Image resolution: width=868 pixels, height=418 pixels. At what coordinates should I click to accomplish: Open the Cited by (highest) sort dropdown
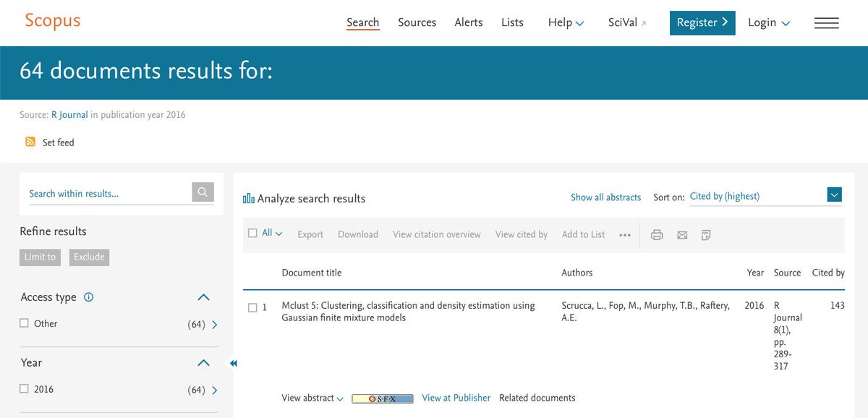pos(834,195)
